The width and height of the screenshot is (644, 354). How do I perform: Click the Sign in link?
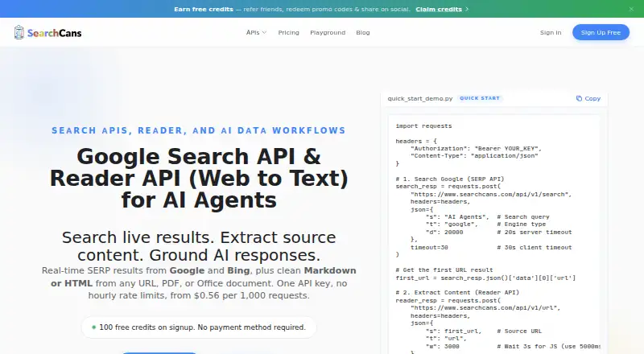pos(551,32)
